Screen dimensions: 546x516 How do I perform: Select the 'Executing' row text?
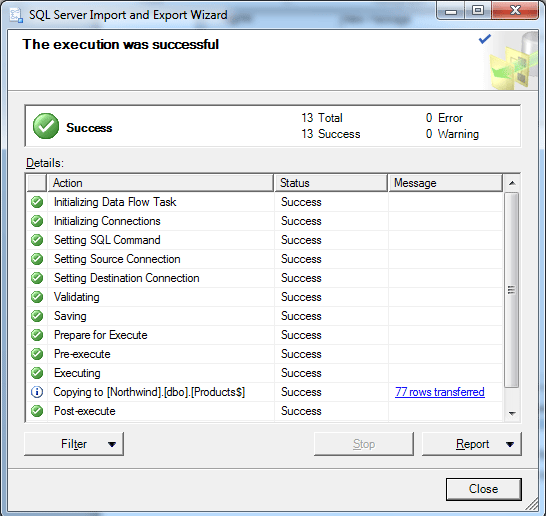77,373
